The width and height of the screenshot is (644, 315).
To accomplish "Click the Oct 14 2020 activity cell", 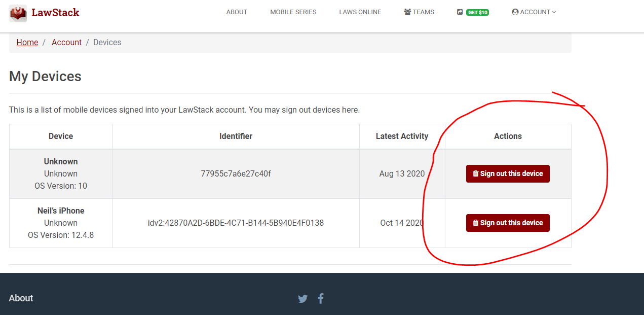I will [402, 223].
